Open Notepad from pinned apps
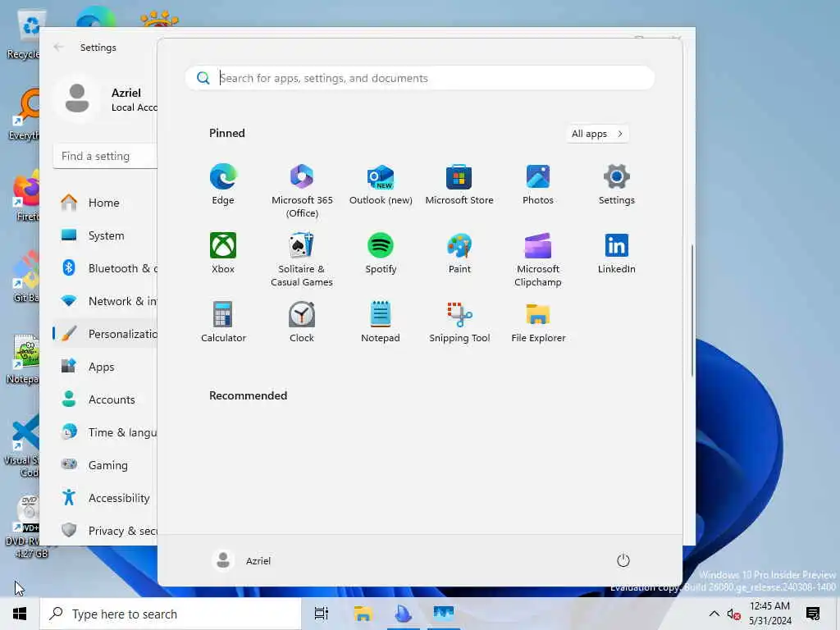 381,322
